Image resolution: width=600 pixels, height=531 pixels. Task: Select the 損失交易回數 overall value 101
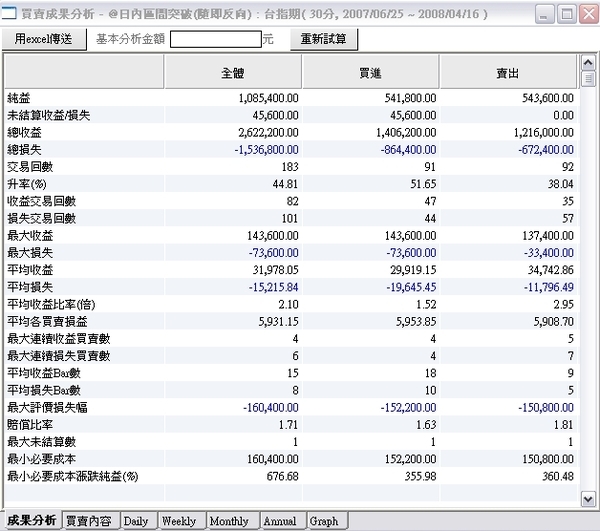(x=290, y=218)
